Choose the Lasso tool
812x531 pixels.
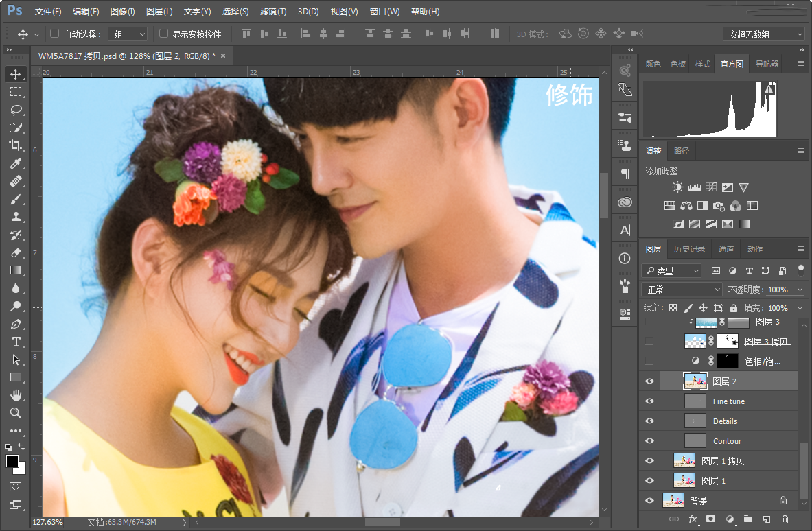coord(16,110)
